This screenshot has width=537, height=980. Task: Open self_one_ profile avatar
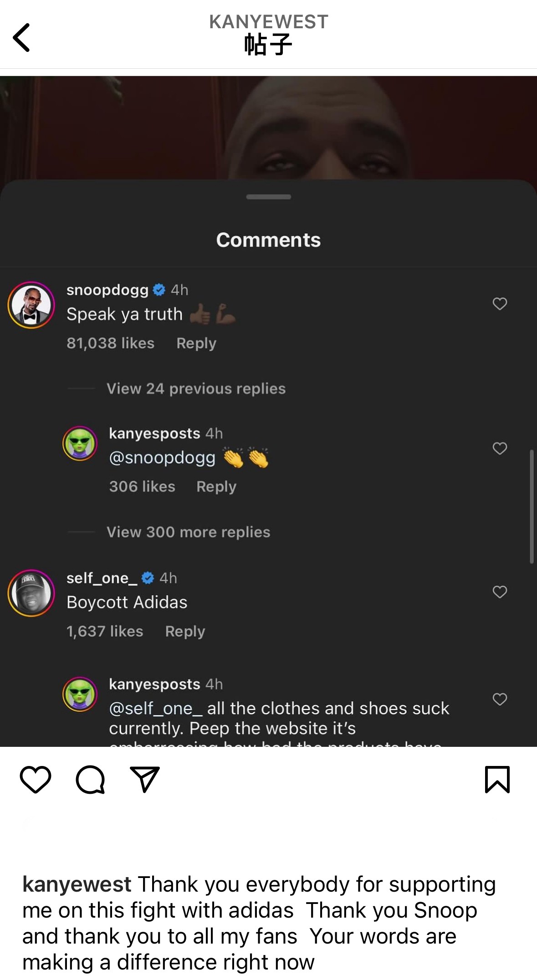(x=31, y=593)
